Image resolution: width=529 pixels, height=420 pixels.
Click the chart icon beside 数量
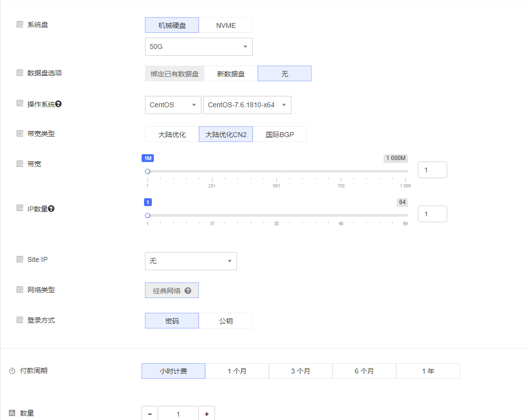(x=12, y=413)
